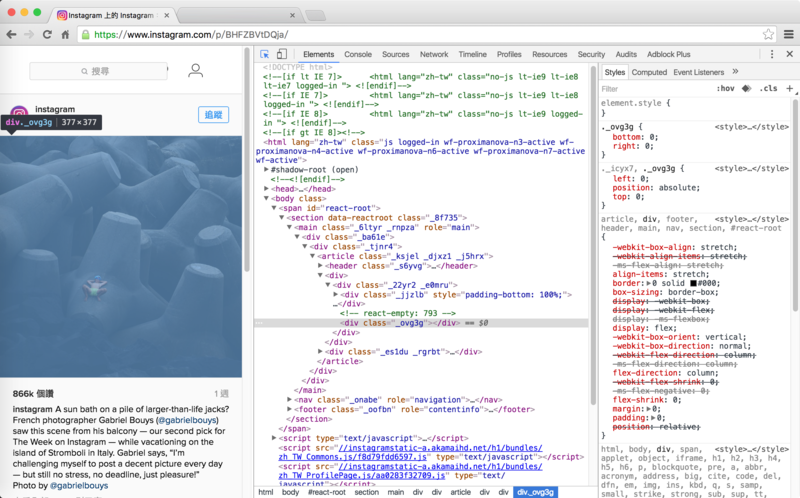The height and width of the screenshot is (498, 800).
Task: Bookmark the page with star icon
Action: pyautogui.click(x=768, y=35)
